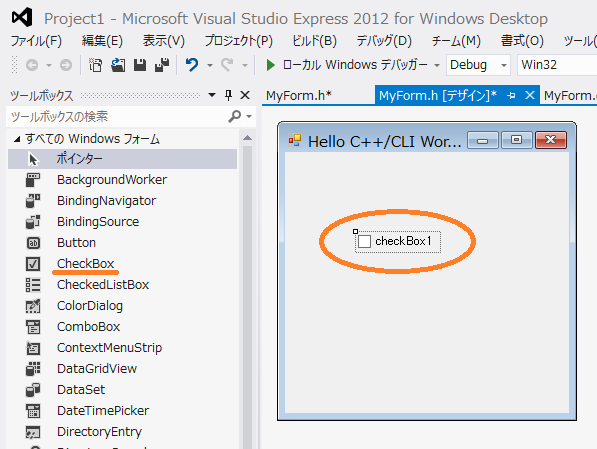Select the ポインター pointer tool icon
Viewport: 597px width, 449px height.
(34, 159)
